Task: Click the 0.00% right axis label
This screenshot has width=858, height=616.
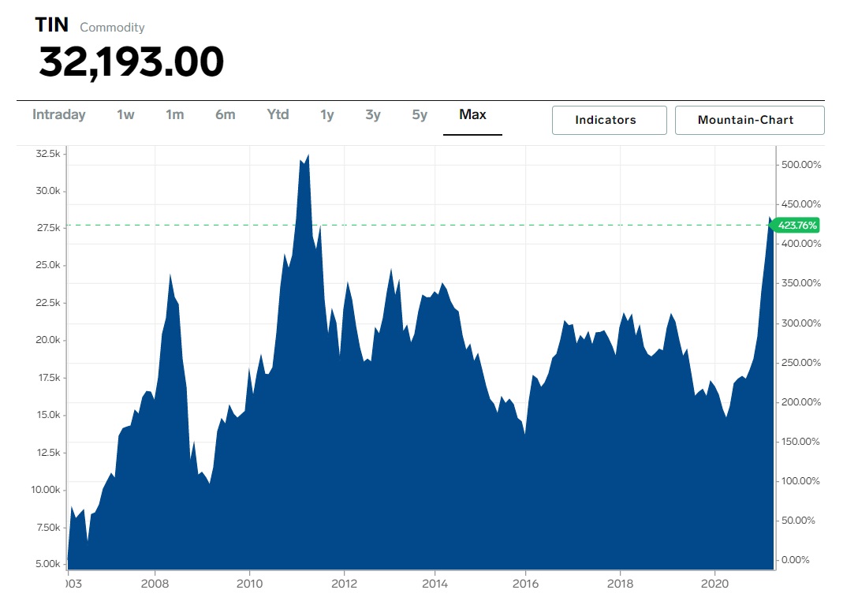Action: (x=795, y=560)
